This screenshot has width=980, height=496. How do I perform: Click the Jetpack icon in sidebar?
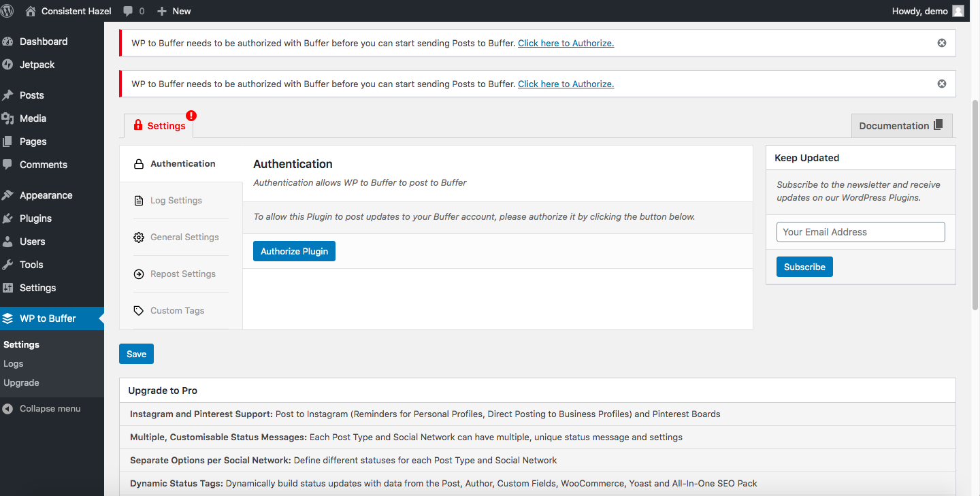(x=7, y=65)
